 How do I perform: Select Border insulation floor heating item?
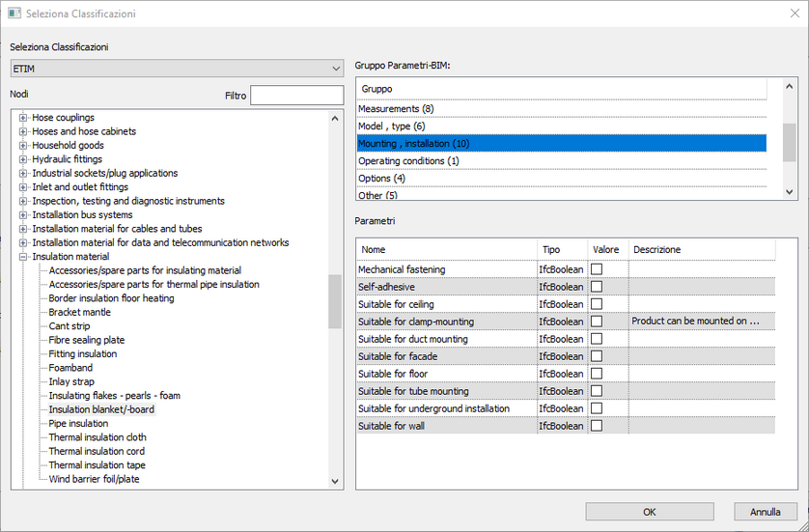click(x=111, y=298)
